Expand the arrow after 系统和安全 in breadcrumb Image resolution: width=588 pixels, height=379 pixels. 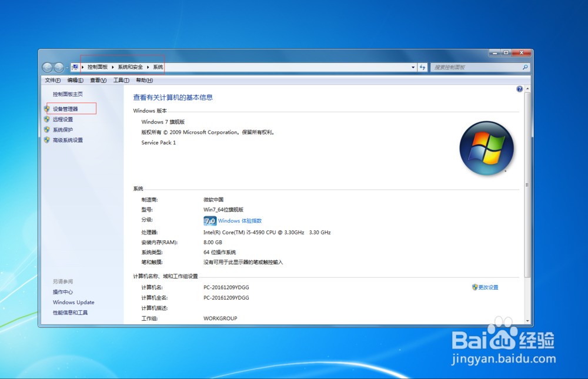tap(148, 68)
